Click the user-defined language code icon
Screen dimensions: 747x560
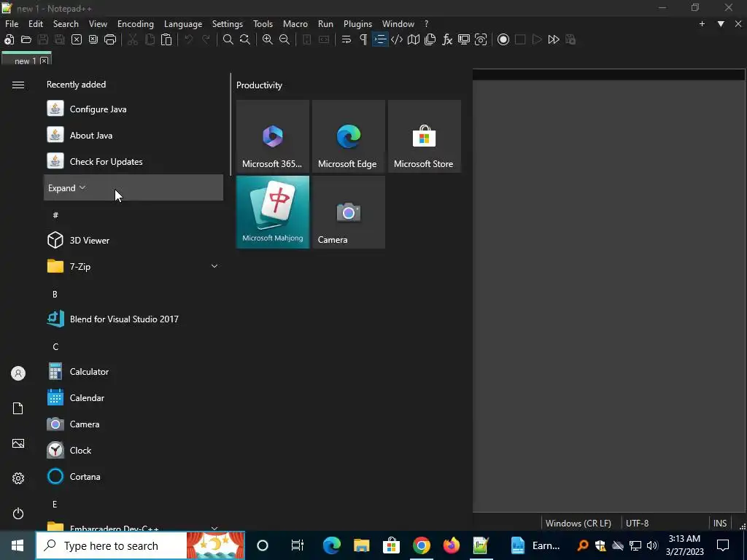pyautogui.click(x=396, y=39)
